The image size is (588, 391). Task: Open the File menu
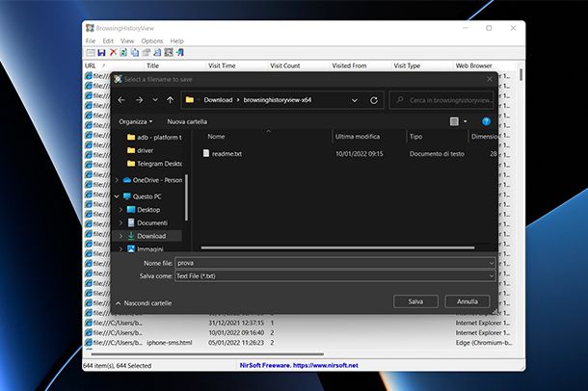pos(91,40)
